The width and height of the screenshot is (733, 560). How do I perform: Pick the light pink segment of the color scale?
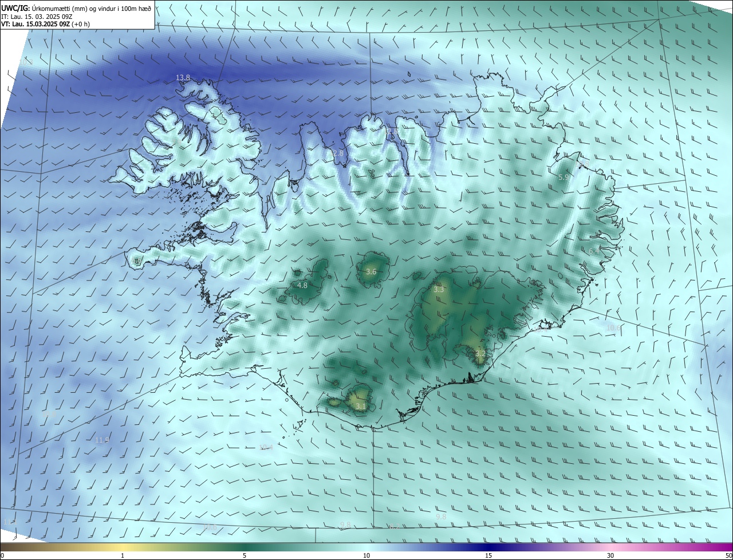pos(612,547)
